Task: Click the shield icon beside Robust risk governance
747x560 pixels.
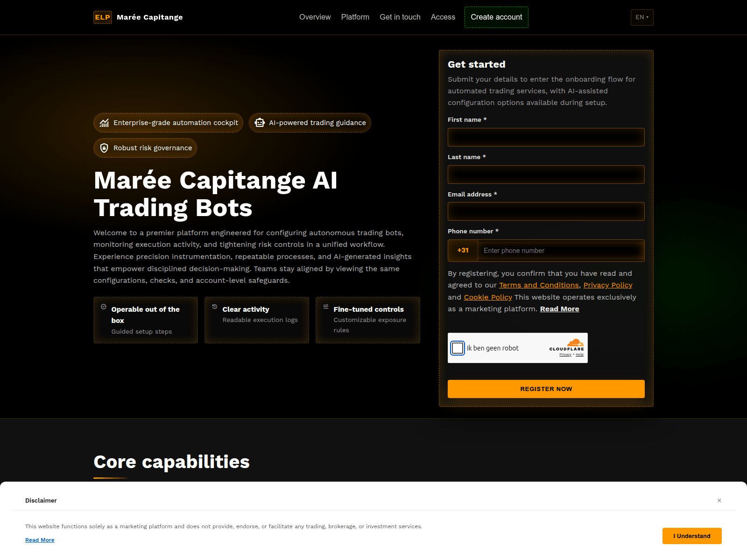Action: point(104,148)
